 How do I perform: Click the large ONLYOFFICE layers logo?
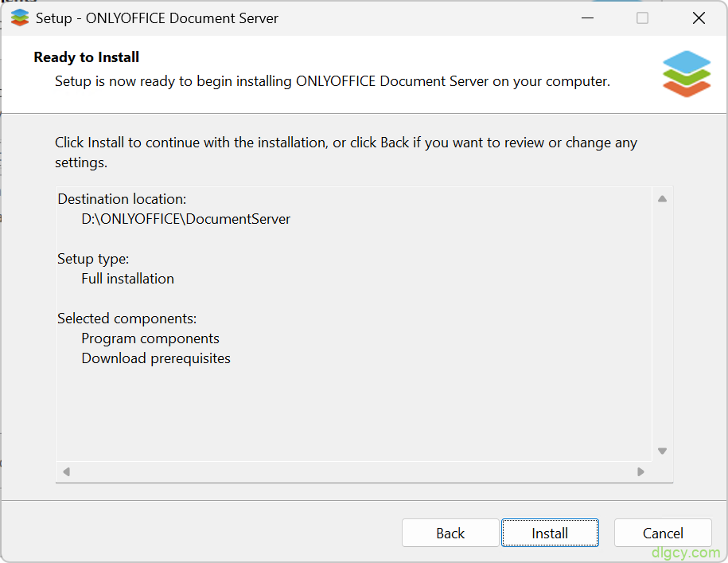pyautogui.click(x=686, y=74)
